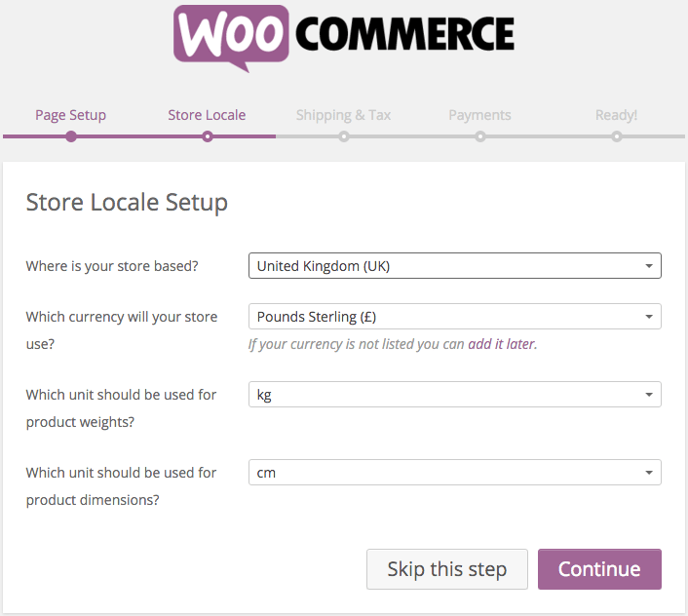Open the store country dropdown
Image resolution: width=688 pixels, height=616 pixels.
pyautogui.click(x=454, y=265)
